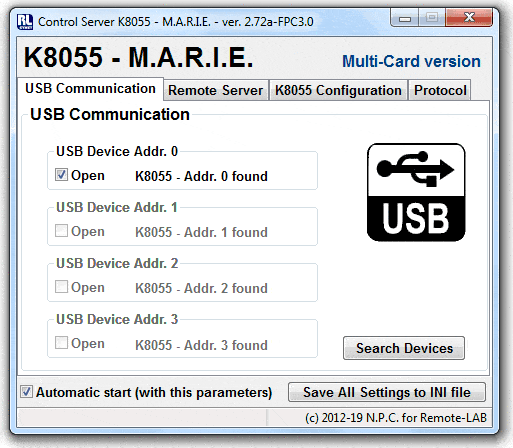Viewport: 513px width, 448px height.
Task: Click the 'K8055 - Addr. 0 found' status text
Action: [201, 176]
